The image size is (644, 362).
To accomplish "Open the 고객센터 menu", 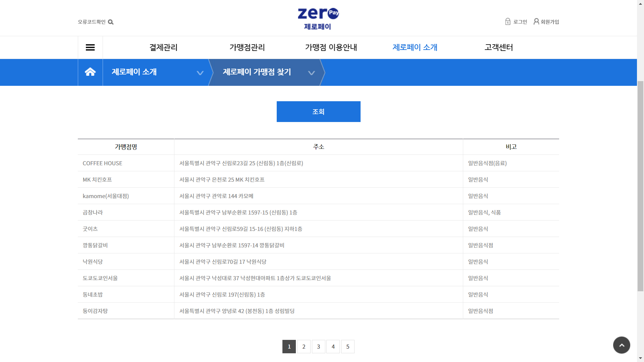I will pos(499,47).
